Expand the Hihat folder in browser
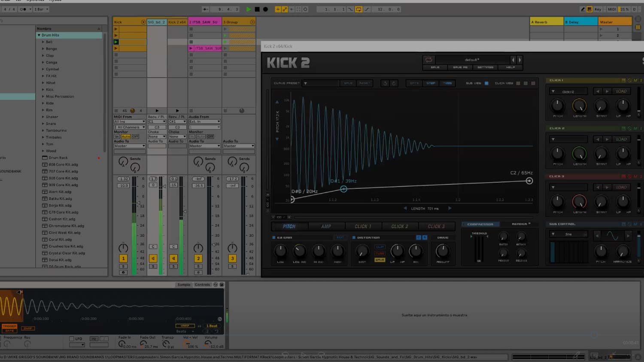 click(x=43, y=83)
